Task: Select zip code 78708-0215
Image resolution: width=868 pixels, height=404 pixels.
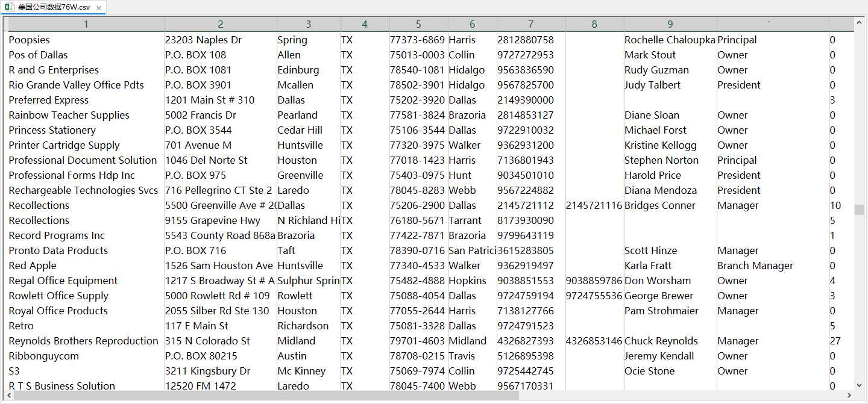Action: pyautogui.click(x=418, y=356)
